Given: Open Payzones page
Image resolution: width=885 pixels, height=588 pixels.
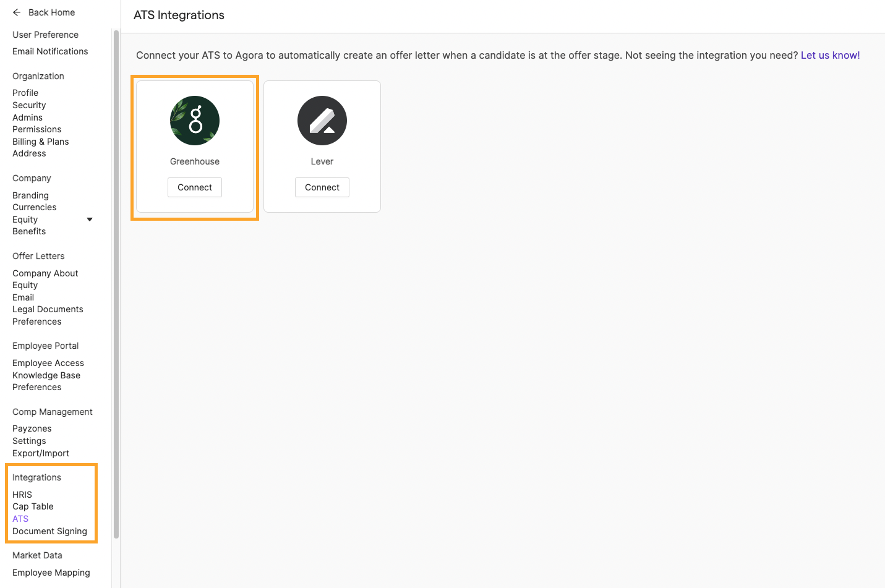Looking at the screenshot, I should pyautogui.click(x=32, y=428).
